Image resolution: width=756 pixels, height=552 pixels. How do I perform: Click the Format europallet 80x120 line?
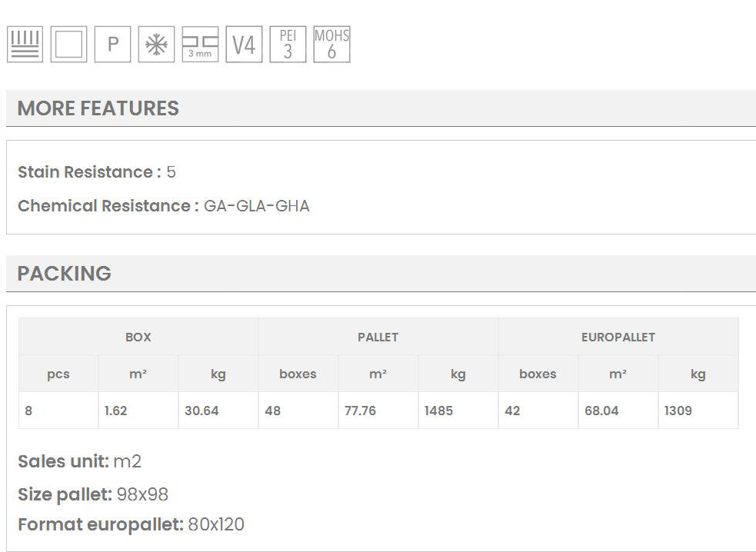click(131, 525)
